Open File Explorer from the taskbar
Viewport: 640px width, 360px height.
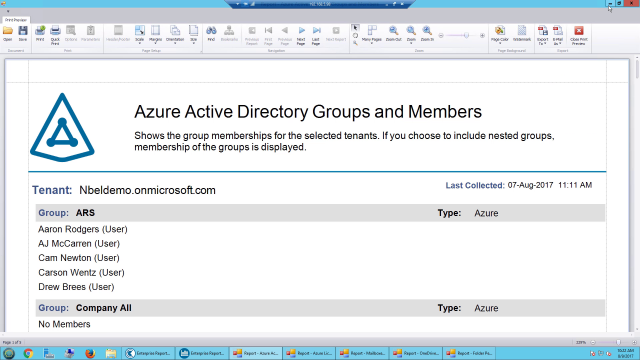(111, 353)
